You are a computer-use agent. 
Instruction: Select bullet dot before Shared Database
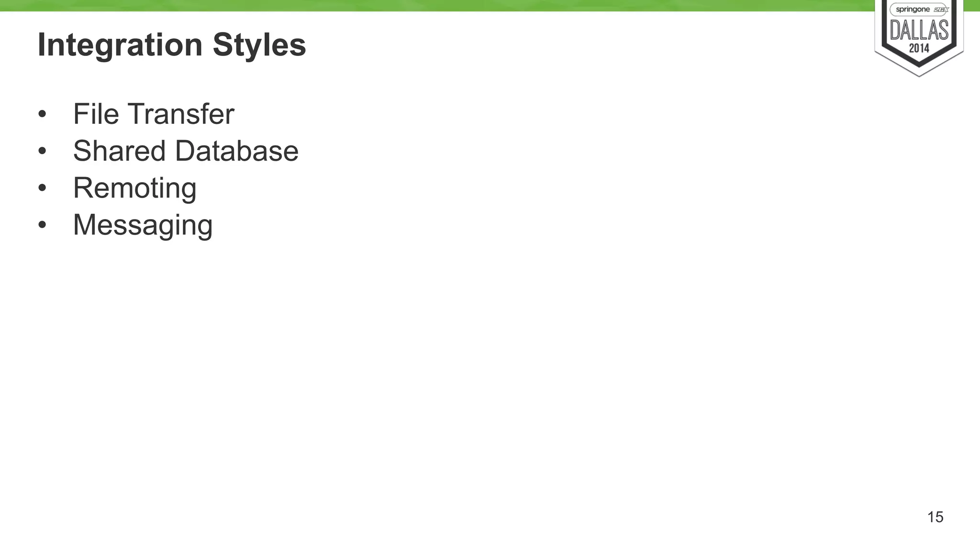click(x=42, y=151)
